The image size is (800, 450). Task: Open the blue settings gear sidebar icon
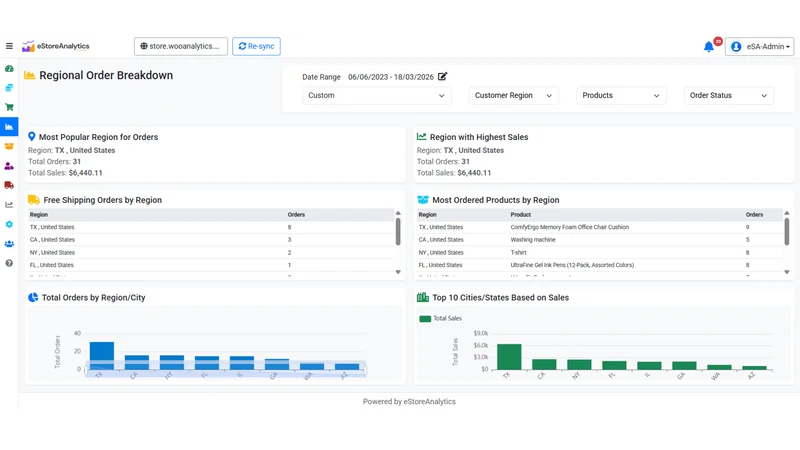point(9,224)
